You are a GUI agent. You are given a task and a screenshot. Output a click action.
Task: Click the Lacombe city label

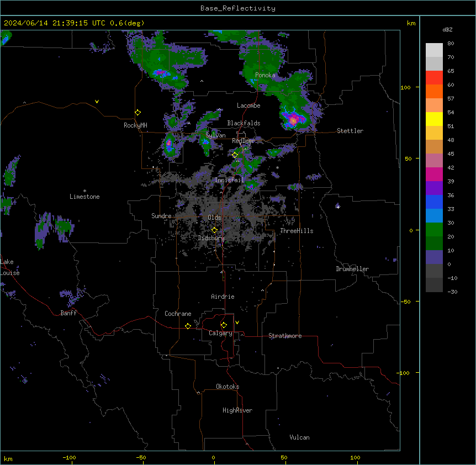pyautogui.click(x=248, y=105)
